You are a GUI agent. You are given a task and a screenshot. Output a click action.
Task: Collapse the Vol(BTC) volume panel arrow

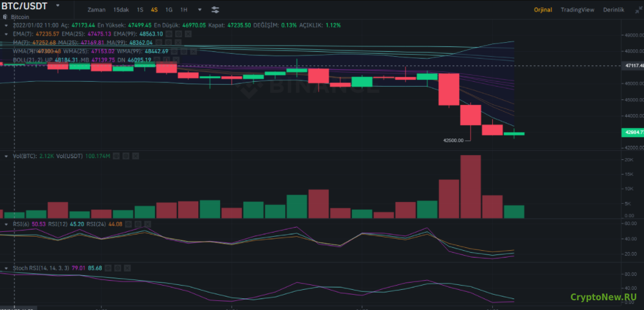point(6,156)
